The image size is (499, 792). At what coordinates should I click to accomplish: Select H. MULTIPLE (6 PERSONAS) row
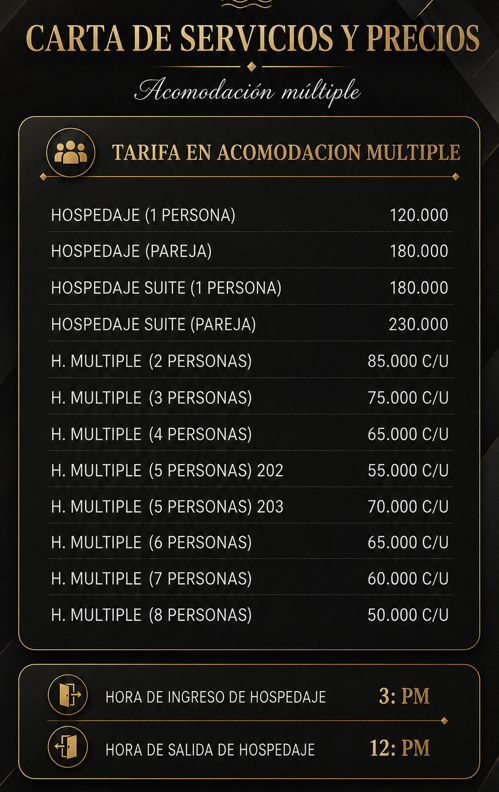pos(250,542)
